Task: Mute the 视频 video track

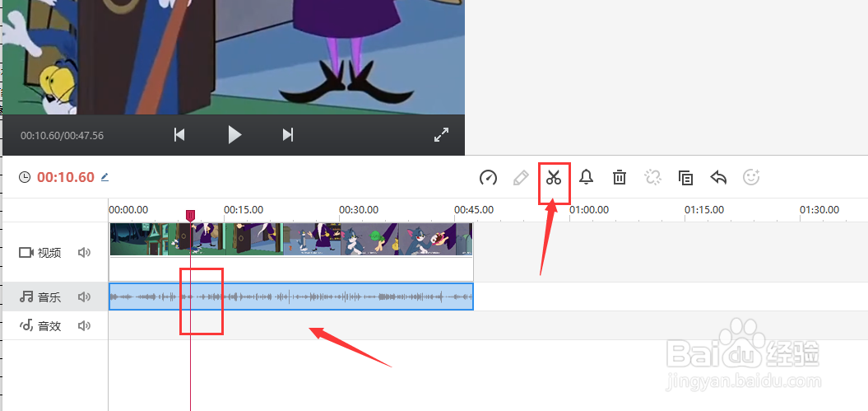Action: point(84,253)
